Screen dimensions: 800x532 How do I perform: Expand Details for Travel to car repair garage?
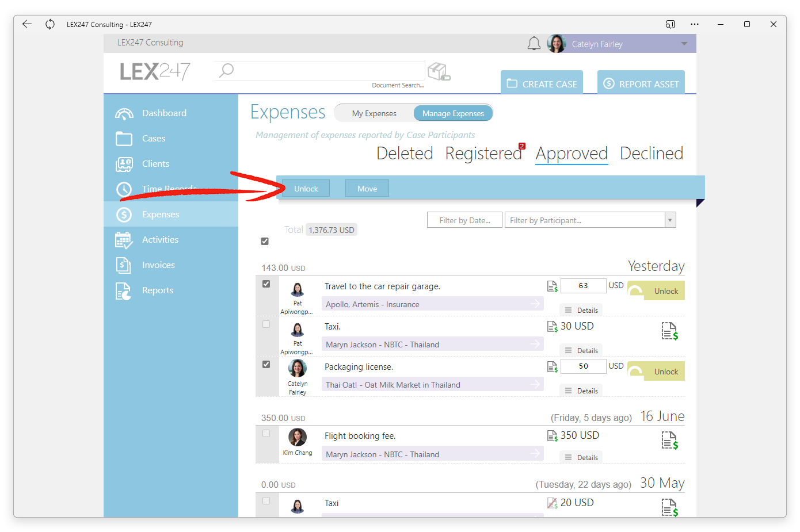(x=581, y=311)
